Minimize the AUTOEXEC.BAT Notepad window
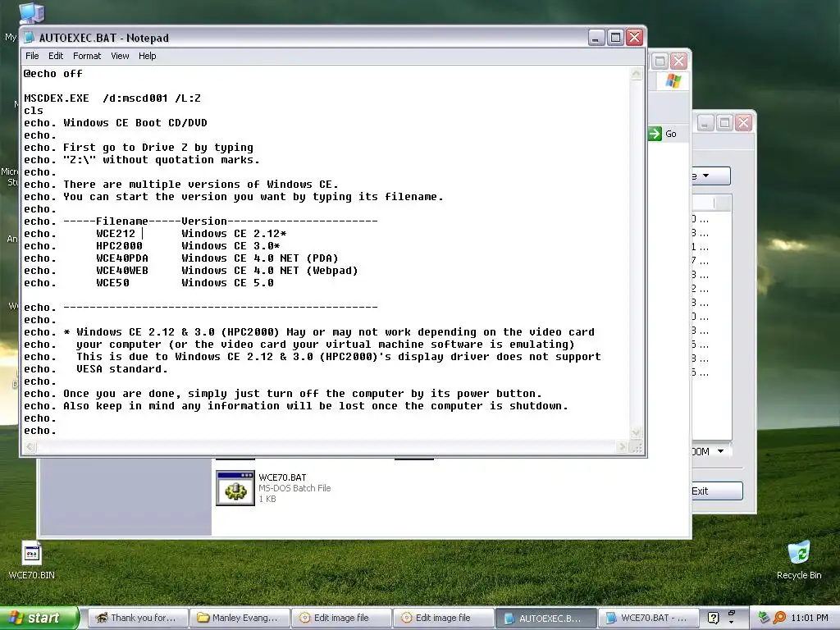Image resolution: width=840 pixels, height=630 pixels. tap(596, 38)
